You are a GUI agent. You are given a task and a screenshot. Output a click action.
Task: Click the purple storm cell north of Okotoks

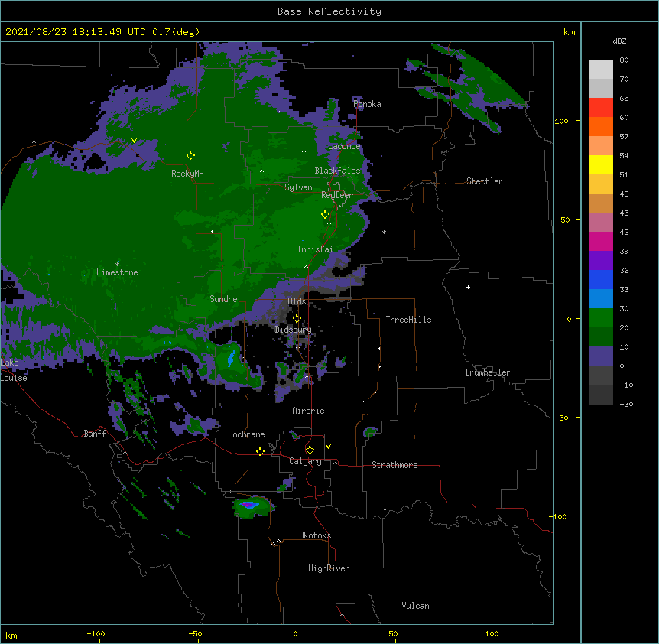point(250,505)
